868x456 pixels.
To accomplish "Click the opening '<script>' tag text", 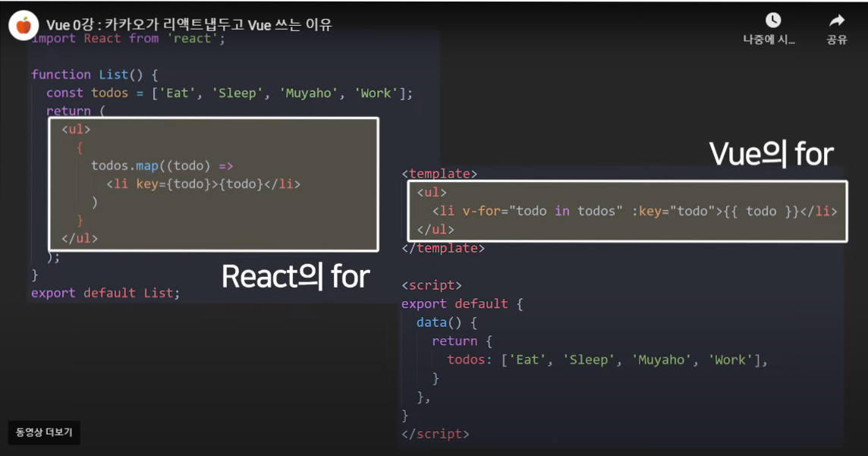I will pyautogui.click(x=432, y=285).
